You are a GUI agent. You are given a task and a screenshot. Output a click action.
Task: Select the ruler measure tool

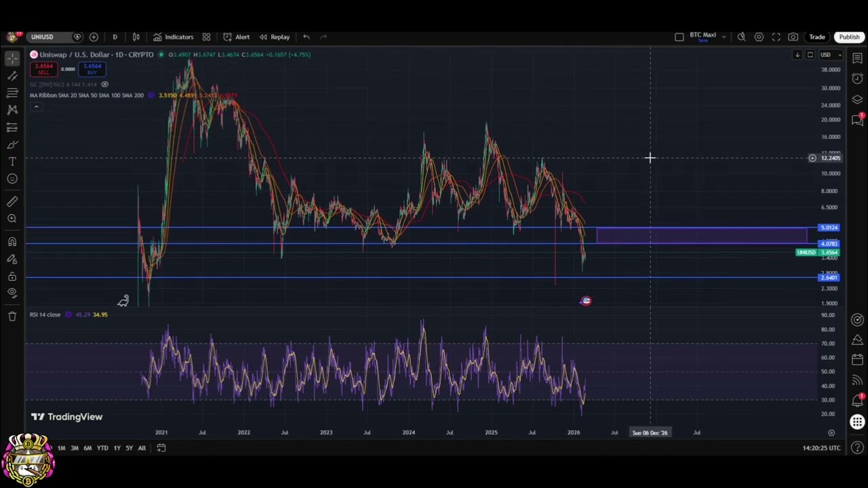[12, 201]
